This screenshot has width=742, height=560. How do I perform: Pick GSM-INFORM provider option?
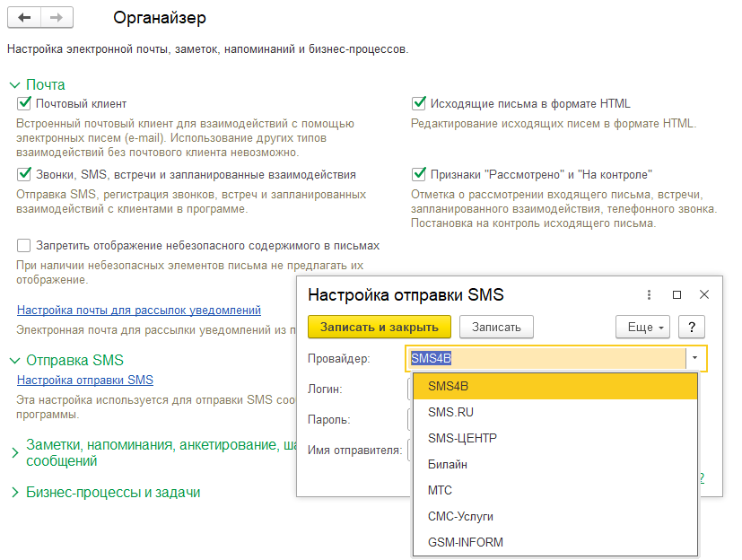coord(465,542)
